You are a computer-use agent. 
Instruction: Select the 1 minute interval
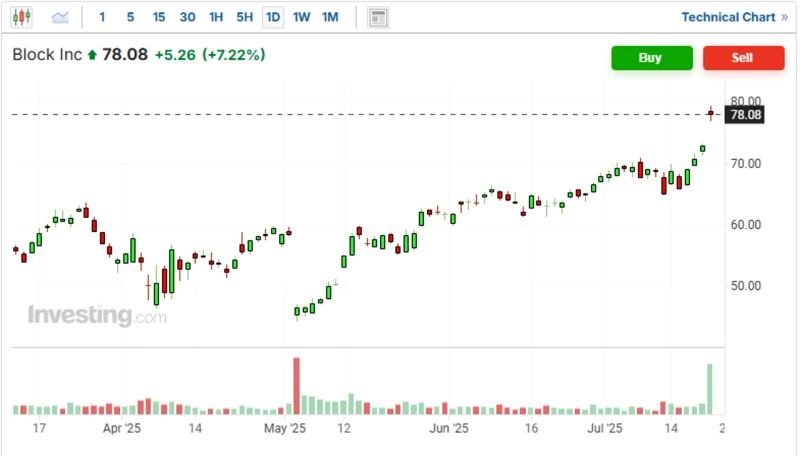click(102, 17)
